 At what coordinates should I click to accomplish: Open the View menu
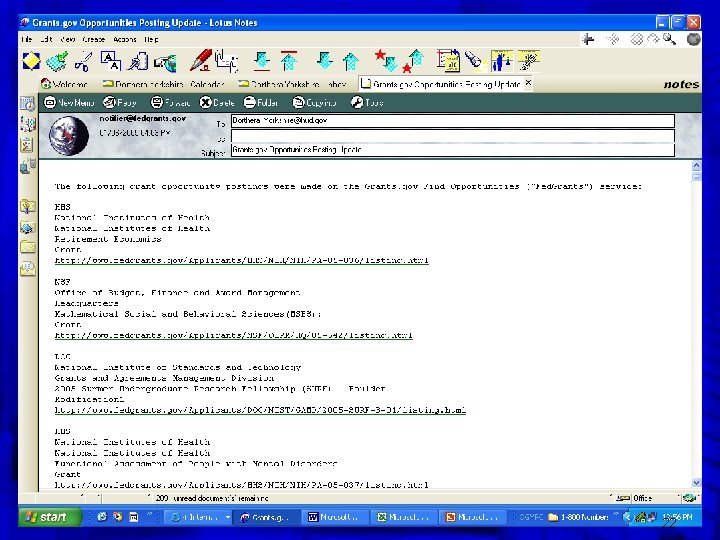[x=68, y=39]
